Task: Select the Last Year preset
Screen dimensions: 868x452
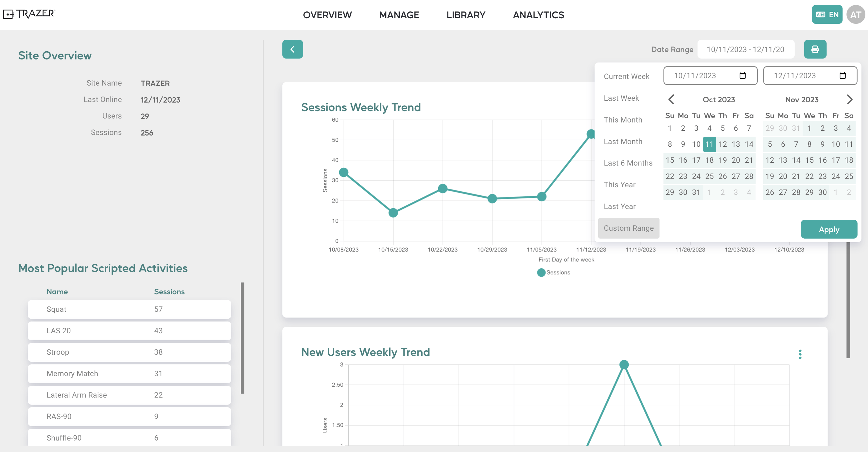Action: pos(619,206)
